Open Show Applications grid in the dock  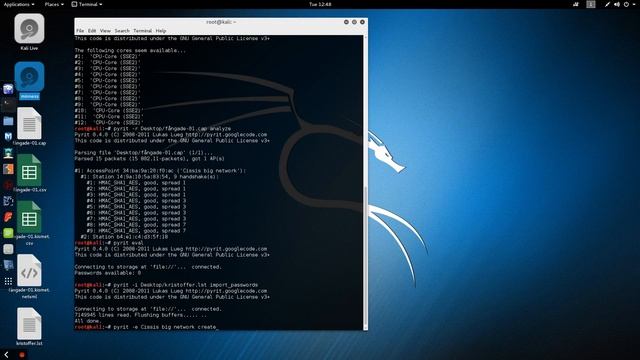[8, 281]
